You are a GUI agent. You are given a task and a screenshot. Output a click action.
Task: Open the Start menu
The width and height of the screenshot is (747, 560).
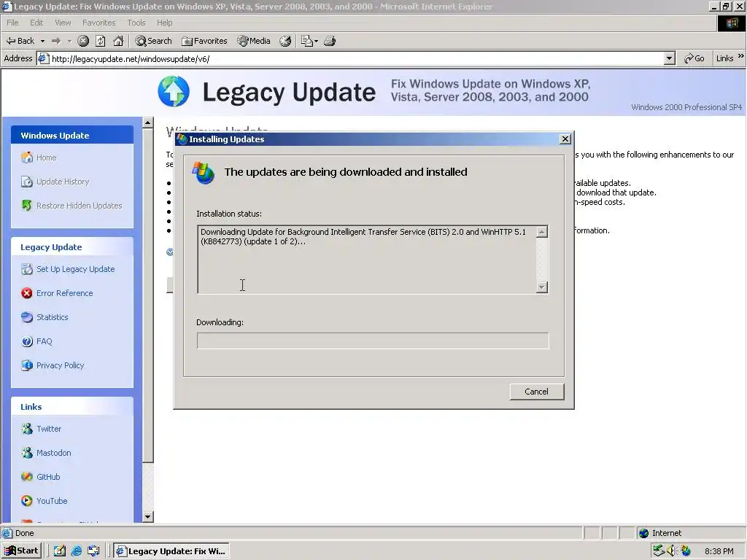click(x=22, y=551)
